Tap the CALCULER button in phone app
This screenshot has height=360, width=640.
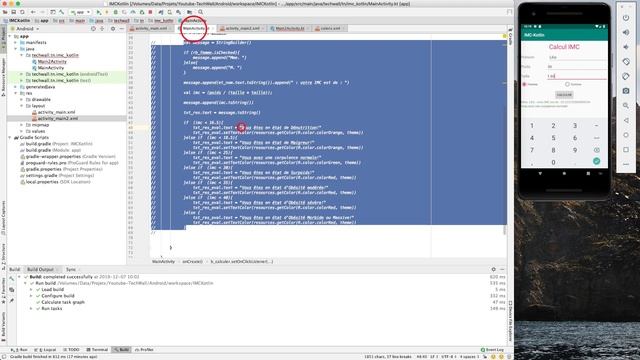(564, 95)
